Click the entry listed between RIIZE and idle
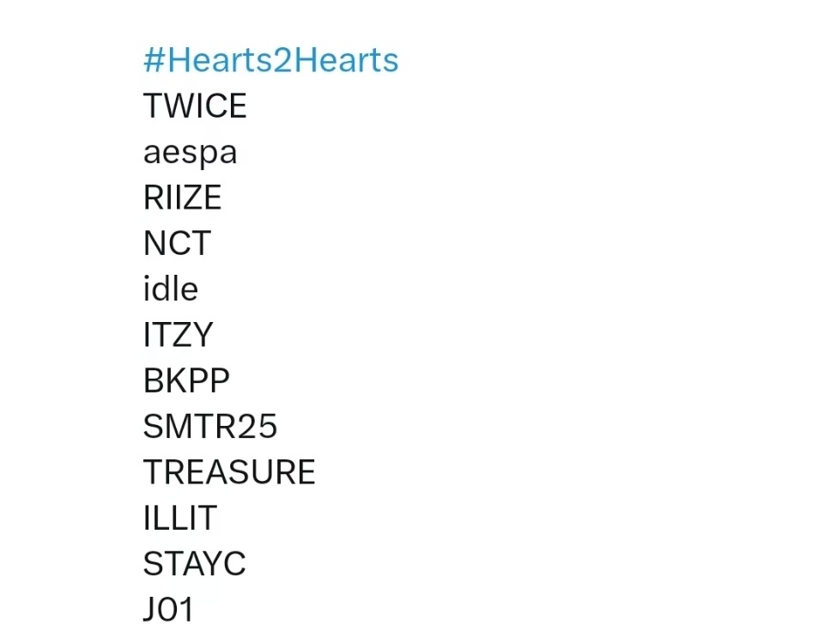 point(177,243)
